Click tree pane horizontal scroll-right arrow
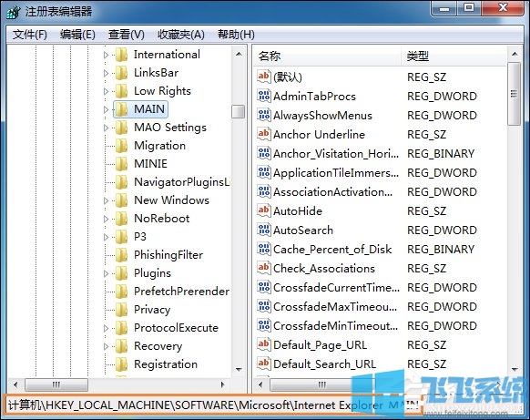Image resolution: width=530 pixels, height=420 pixels. 223,384
